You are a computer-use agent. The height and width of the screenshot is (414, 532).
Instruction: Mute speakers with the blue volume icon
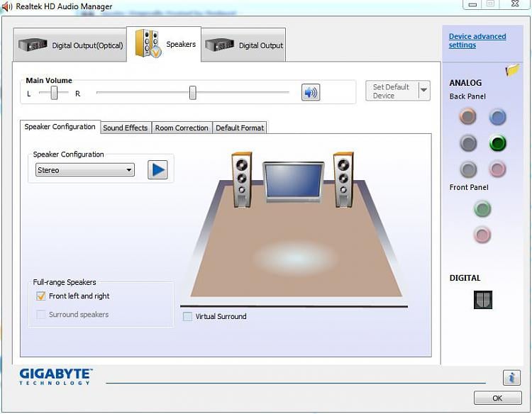tap(311, 92)
